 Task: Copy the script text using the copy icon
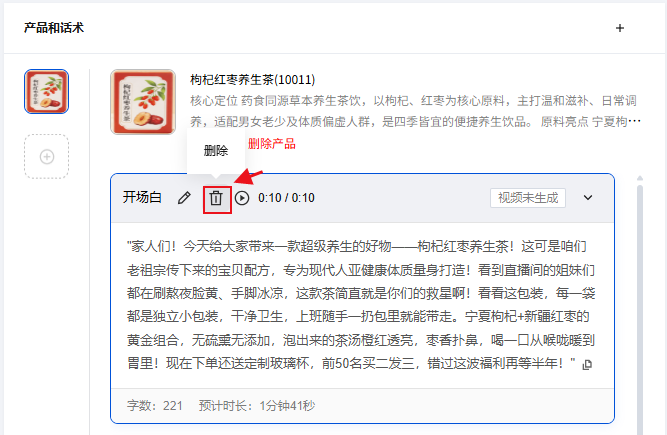click(x=587, y=364)
